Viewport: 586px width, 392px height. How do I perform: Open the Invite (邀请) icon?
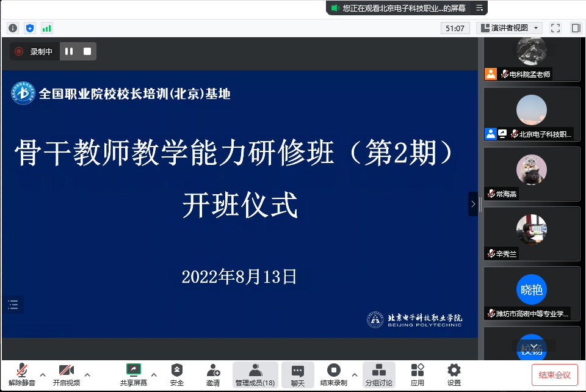pos(213,374)
